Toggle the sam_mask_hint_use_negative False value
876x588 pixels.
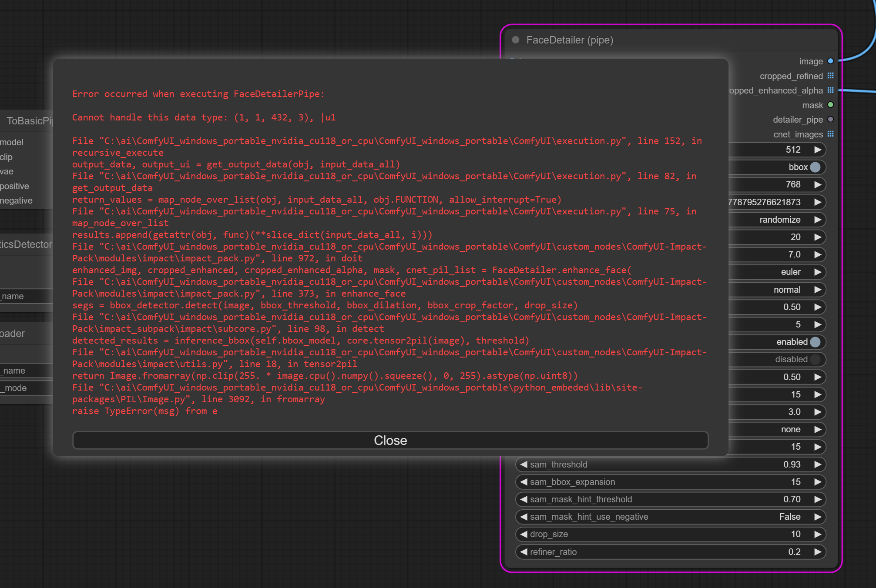coord(789,517)
